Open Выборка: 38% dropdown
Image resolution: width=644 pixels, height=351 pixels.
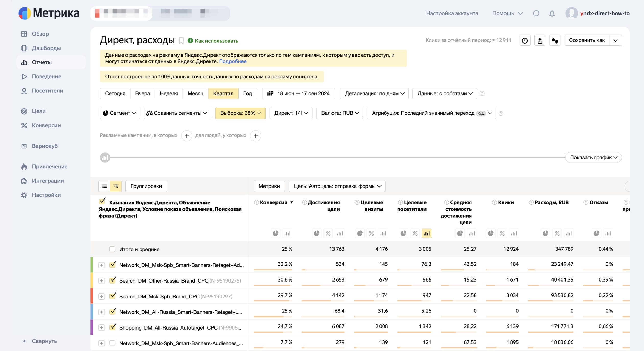tap(240, 113)
